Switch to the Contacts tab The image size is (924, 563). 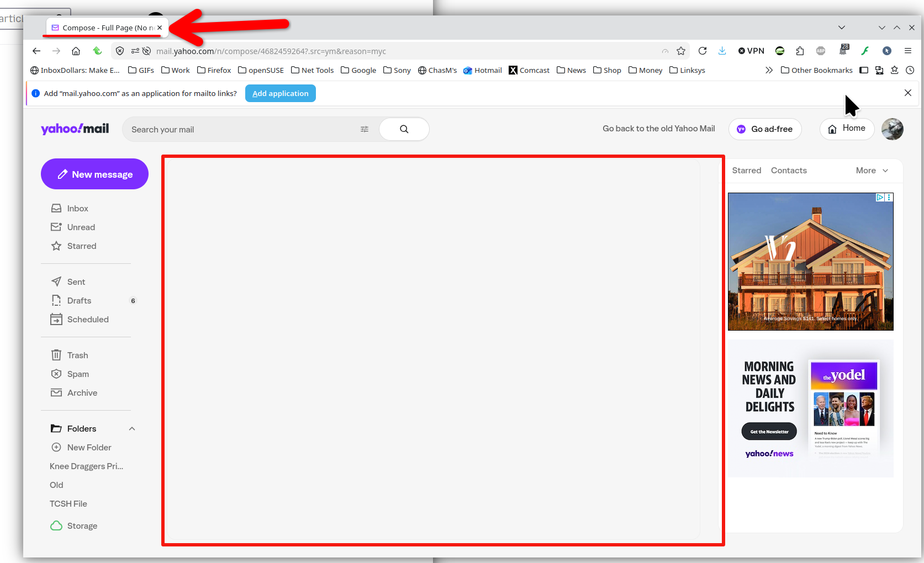coord(789,171)
